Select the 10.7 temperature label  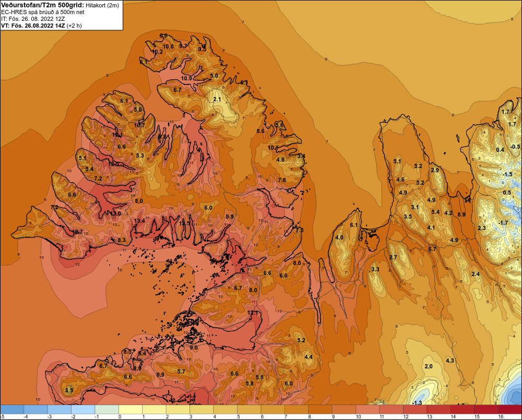pyautogui.click(x=140, y=125)
